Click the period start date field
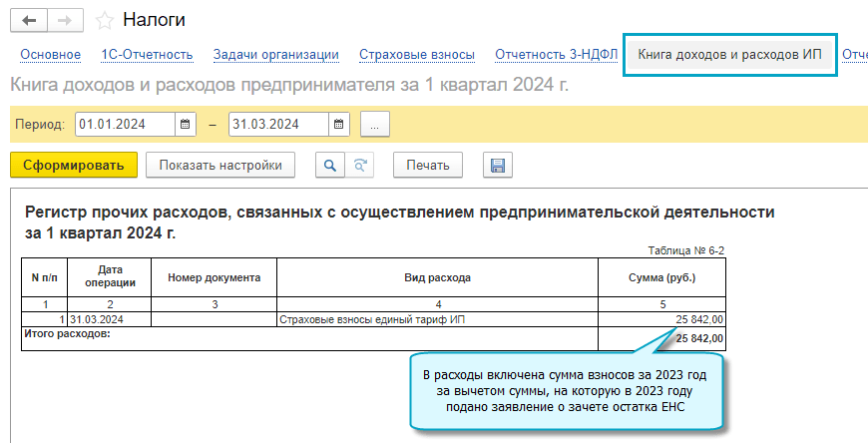Image resolution: width=868 pixels, height=443 pixels. [x=125, y=125]
